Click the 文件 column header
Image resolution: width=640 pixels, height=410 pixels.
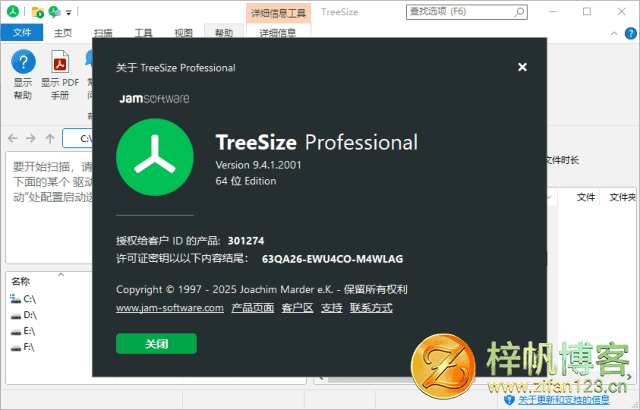(x=586, y=197)
